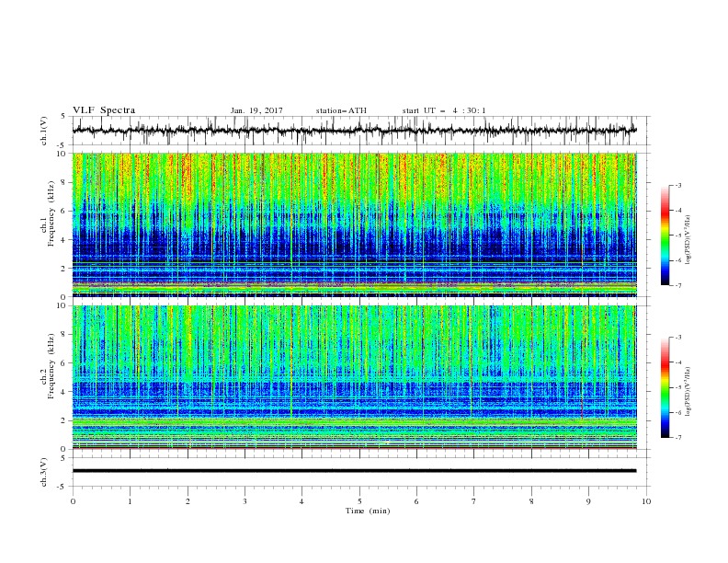
Task: Click the ch.2 color scale bar
Action: click(x=665, y=387)
